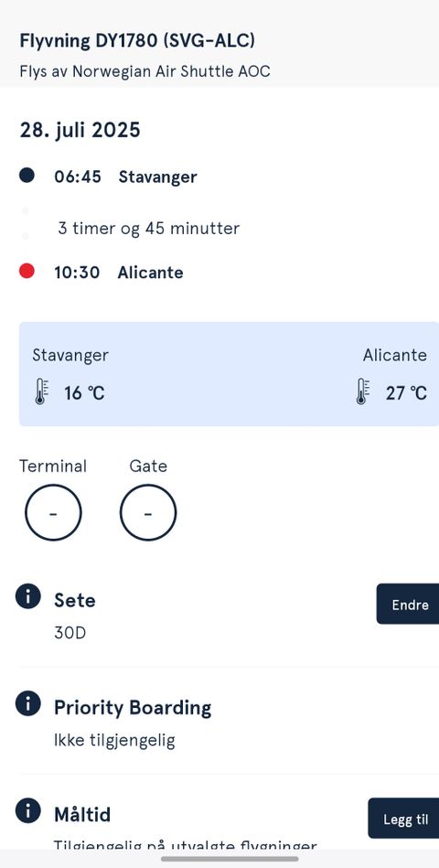
Task: Click Legg til to add meal
Action: [403, 819]
